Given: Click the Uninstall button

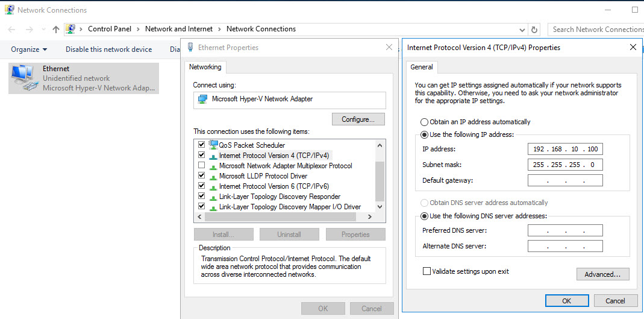Looking at the screenshot, I should click(x=289, y=235).
